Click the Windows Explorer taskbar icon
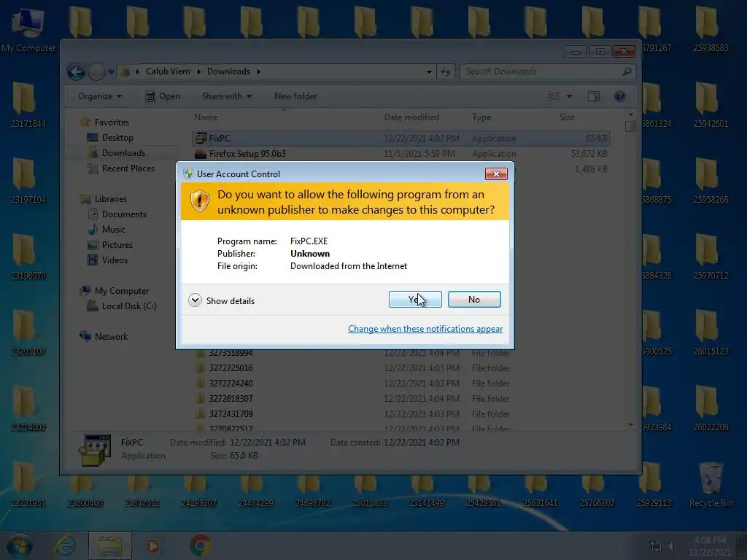 click(x=110, y=545)
